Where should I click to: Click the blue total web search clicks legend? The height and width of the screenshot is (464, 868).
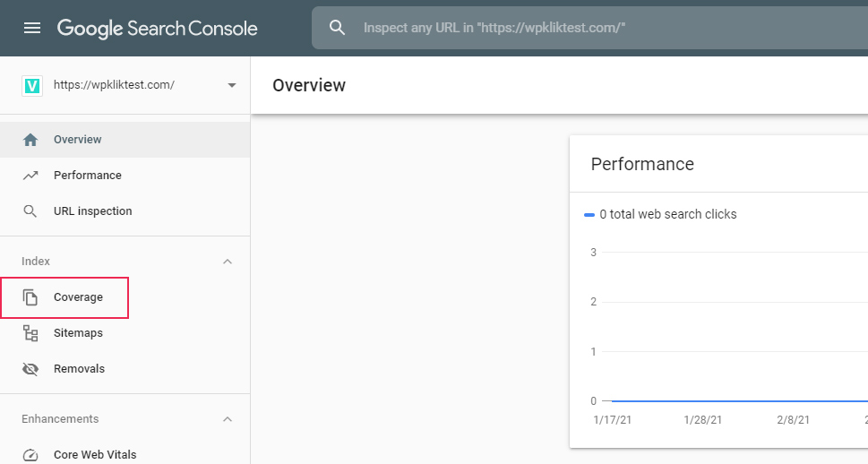(661, 214)
